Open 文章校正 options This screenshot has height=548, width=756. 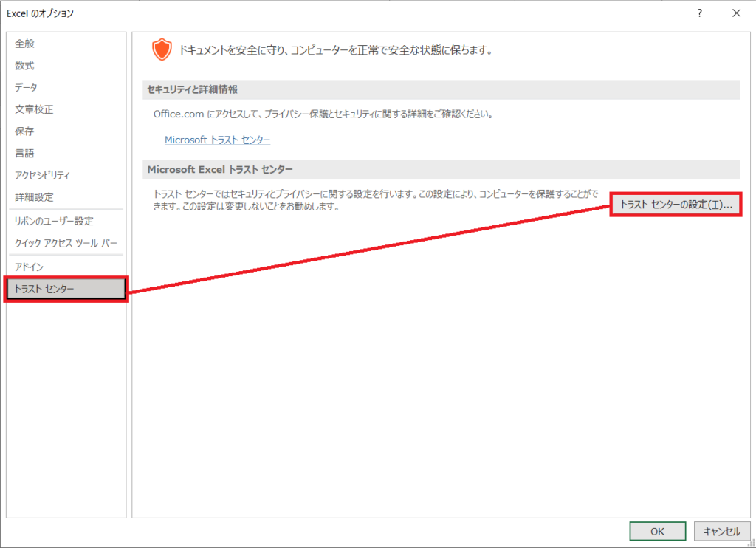click(x=34, y=109)
